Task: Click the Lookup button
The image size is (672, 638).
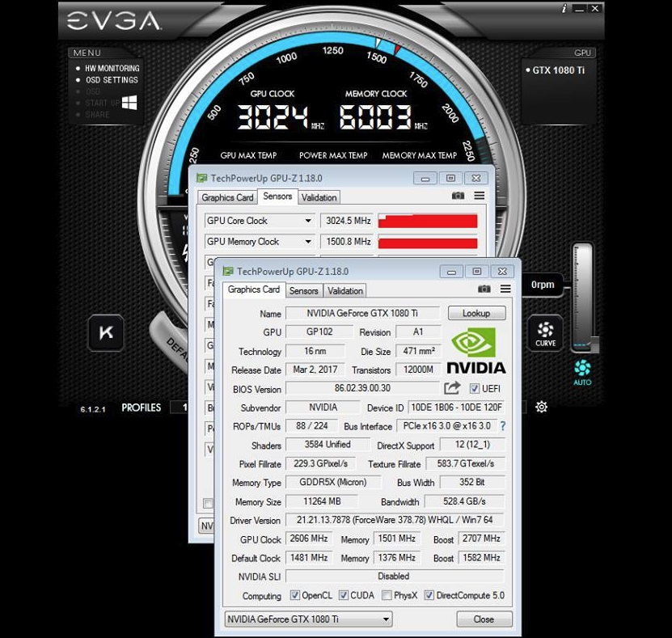Action: [475, 313]
